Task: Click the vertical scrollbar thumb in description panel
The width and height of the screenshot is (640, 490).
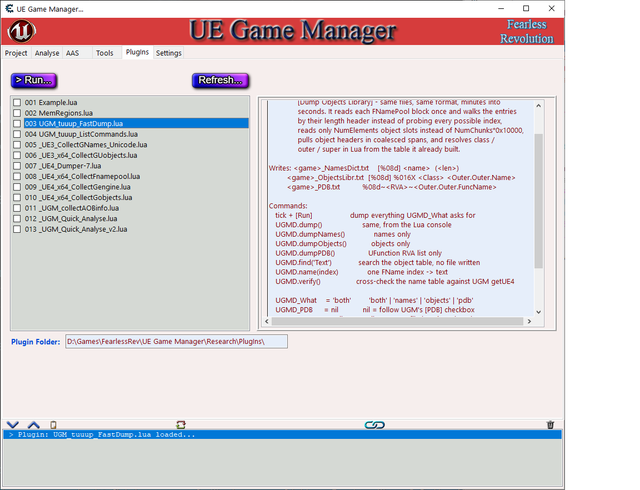Action: (x=538, y=200)
